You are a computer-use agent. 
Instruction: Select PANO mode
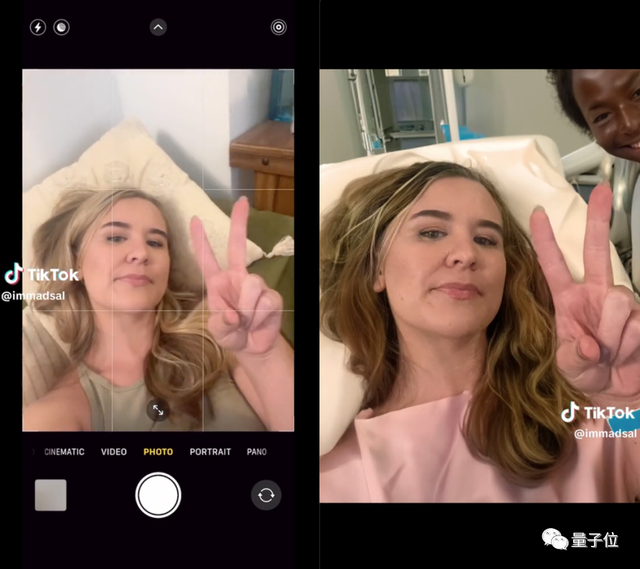[257, 452]
